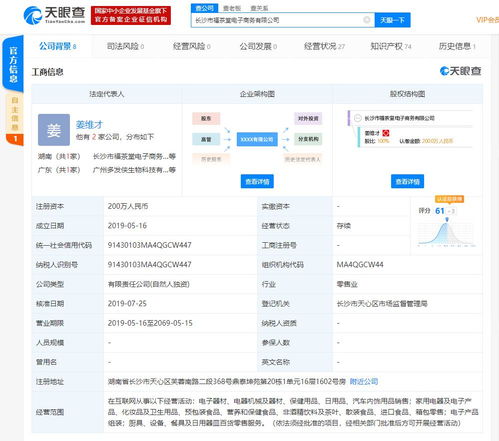Viewport: 499px width, 441px height.
Task: Click the 200万人民币 registered capital value
Action: (128, 206)
